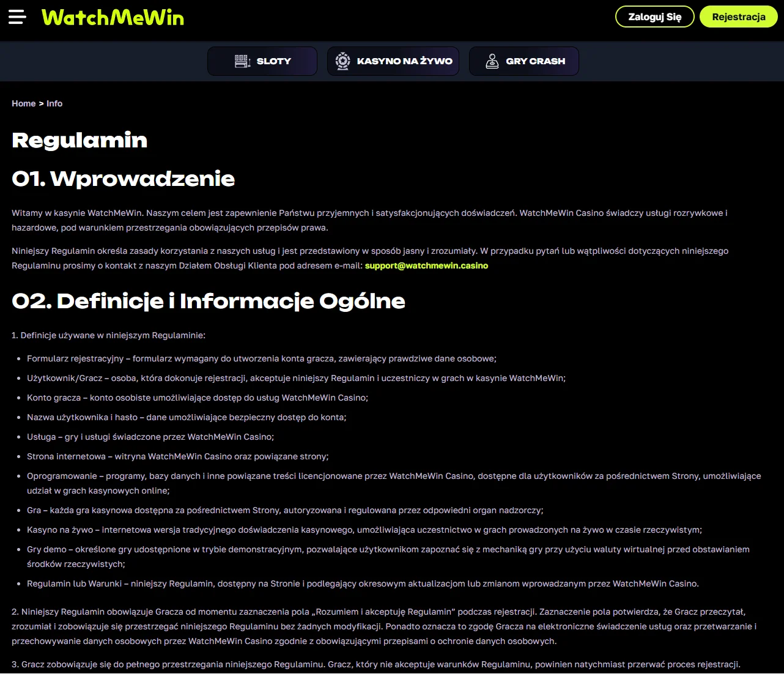
Task: Click the Regulamin page heading
Action: pos(80,140)
